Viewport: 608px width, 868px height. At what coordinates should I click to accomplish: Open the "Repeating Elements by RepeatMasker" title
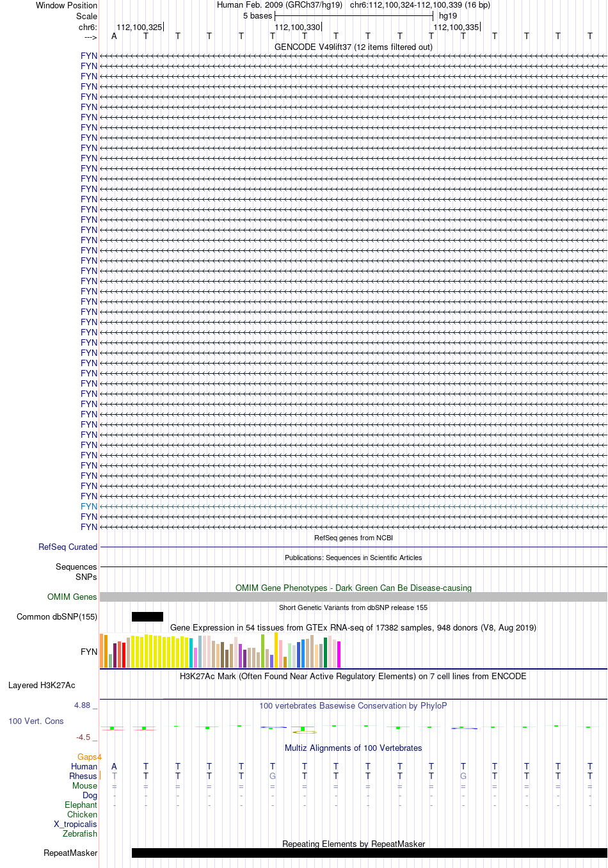(x=353, y=844)
